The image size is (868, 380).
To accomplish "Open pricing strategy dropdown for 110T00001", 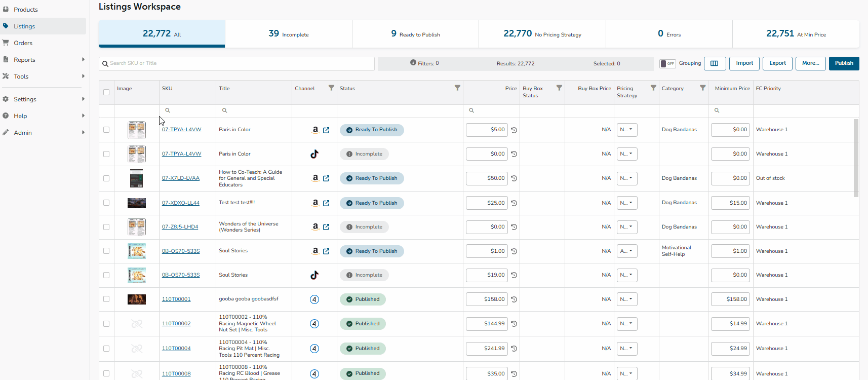I will (x=626, y=299).
